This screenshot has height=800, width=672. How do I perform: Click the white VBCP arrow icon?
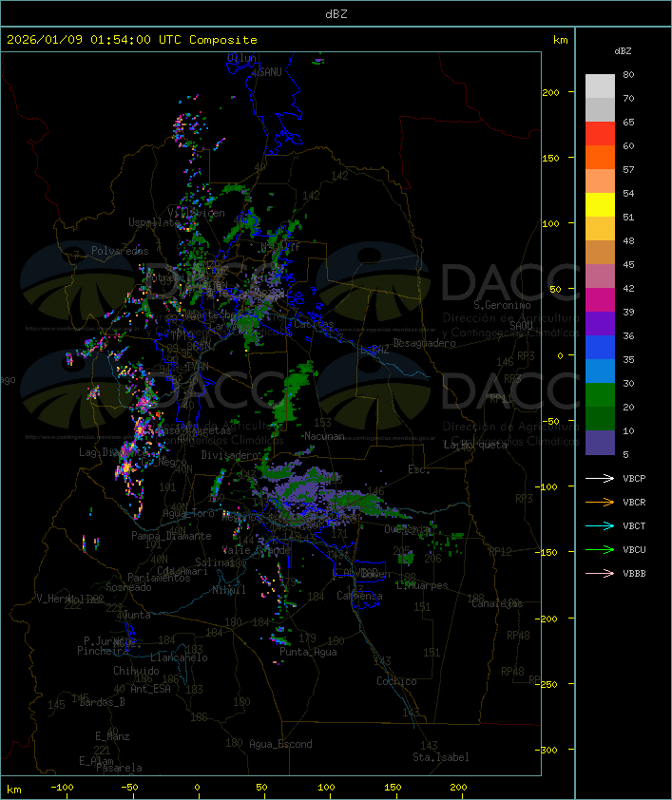point(601,479)
